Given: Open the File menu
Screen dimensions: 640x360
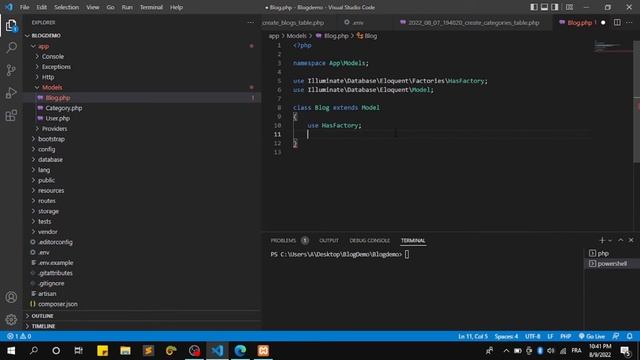Looking at the screenshot, I should click(24, 7).
